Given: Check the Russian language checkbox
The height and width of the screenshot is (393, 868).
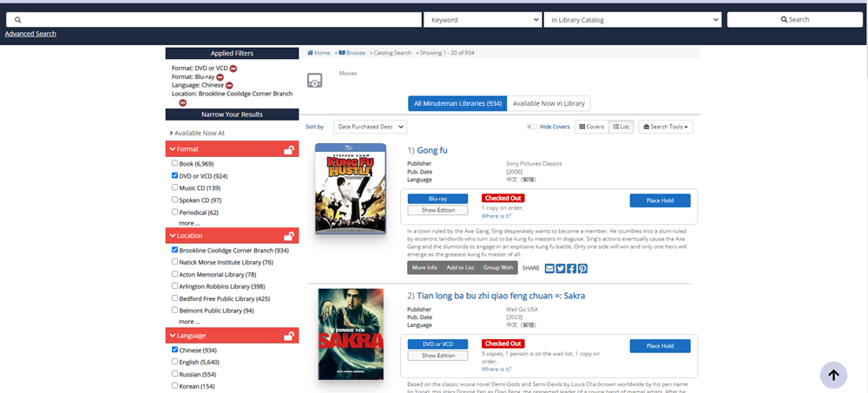Looking at the screenshot, I should [x=175, y=374].
